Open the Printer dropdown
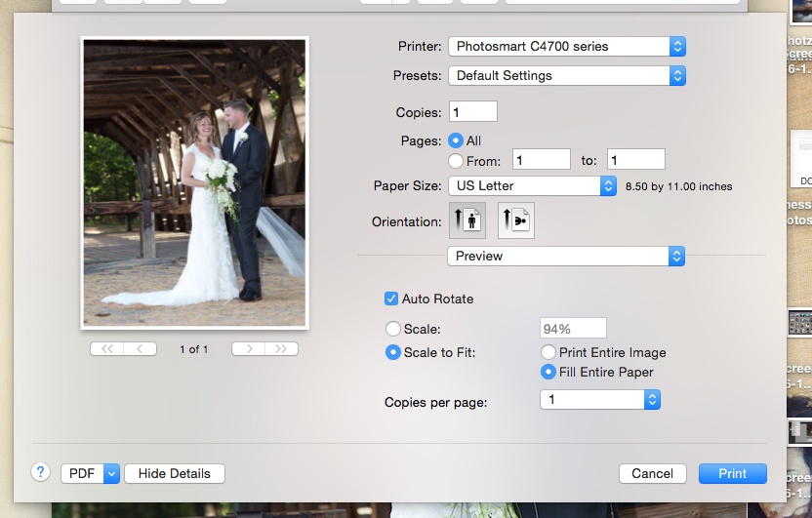 point(566,46)
